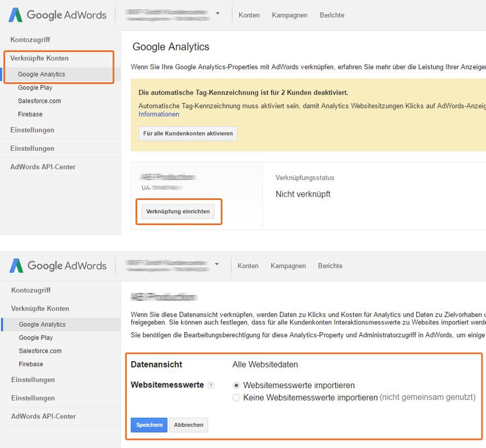Screen dimensions: 486x448
Task: Select Google Play in lower screenshot sidebar
Action: 35,338
